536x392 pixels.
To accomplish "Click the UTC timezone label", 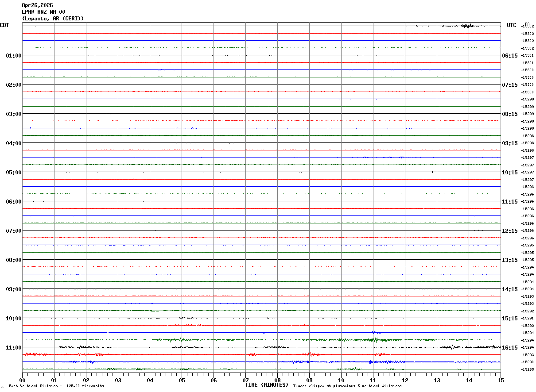I will 511,25.
